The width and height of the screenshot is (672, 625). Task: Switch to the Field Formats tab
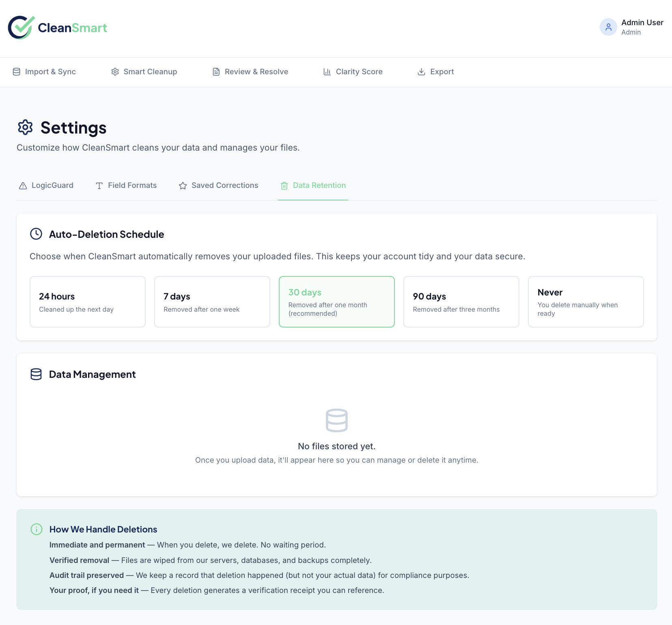click(126, 185)
